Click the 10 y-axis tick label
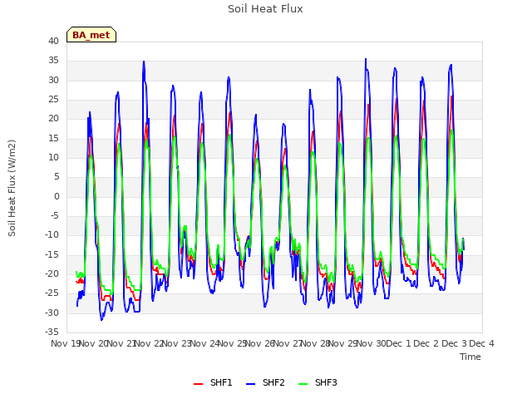Viewport: 532px width, 399px height. [53, 157]
